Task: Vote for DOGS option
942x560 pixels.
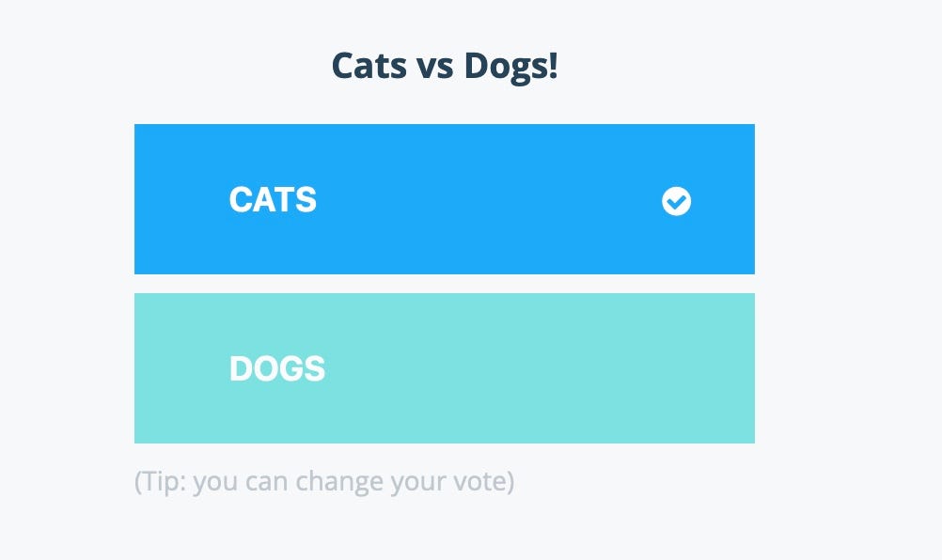Action: pos(445,368)
